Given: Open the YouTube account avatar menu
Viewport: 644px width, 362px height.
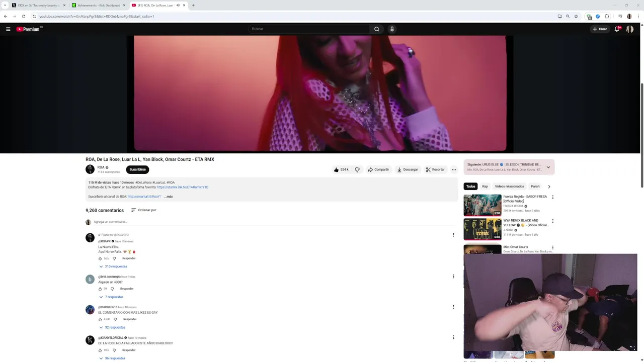Looking at the screenshot, I should pos(630,29).
